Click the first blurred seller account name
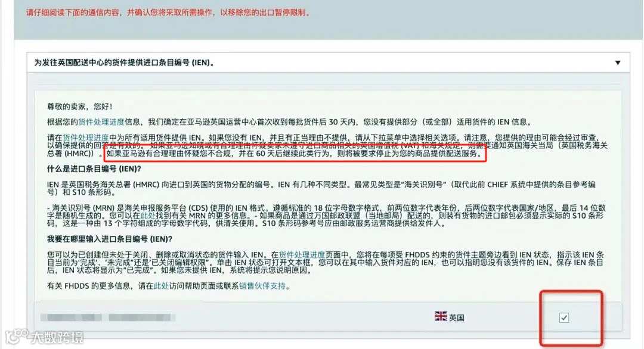The image size is (644, 349). (71, 317)
